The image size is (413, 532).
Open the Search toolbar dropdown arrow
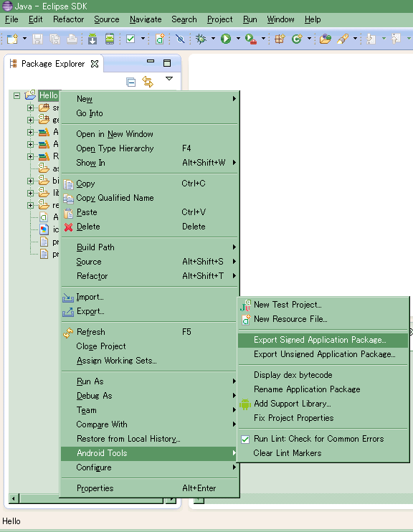[x=356, y=39]
